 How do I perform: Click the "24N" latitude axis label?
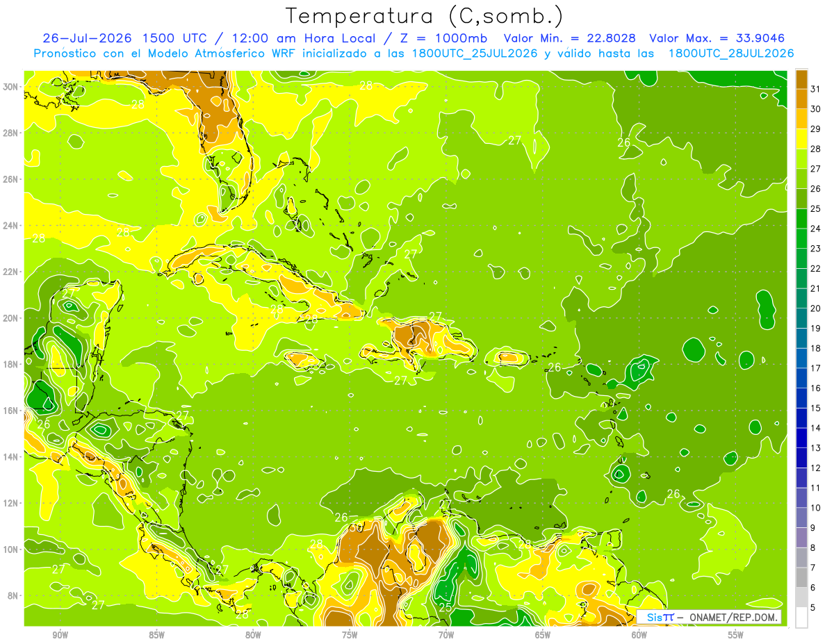(x=10, y=225)
